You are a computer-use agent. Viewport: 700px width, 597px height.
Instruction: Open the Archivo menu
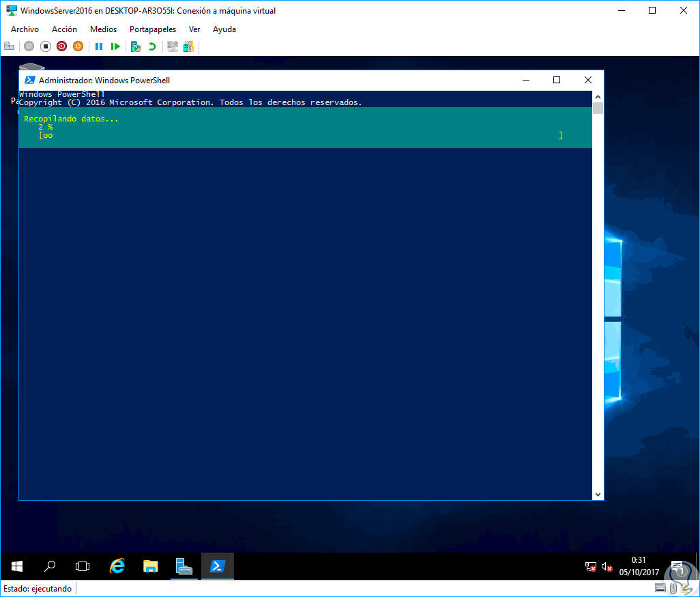(25, 29)
